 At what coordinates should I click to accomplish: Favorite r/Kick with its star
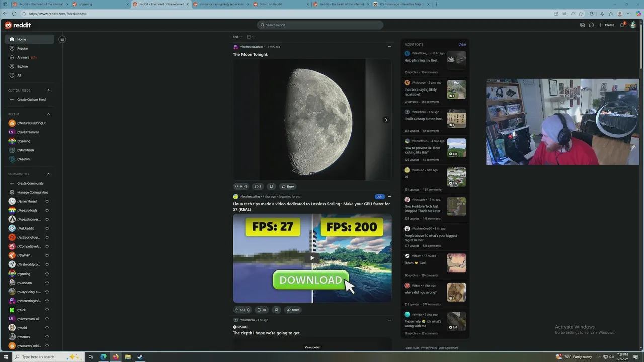pos(47,310)
